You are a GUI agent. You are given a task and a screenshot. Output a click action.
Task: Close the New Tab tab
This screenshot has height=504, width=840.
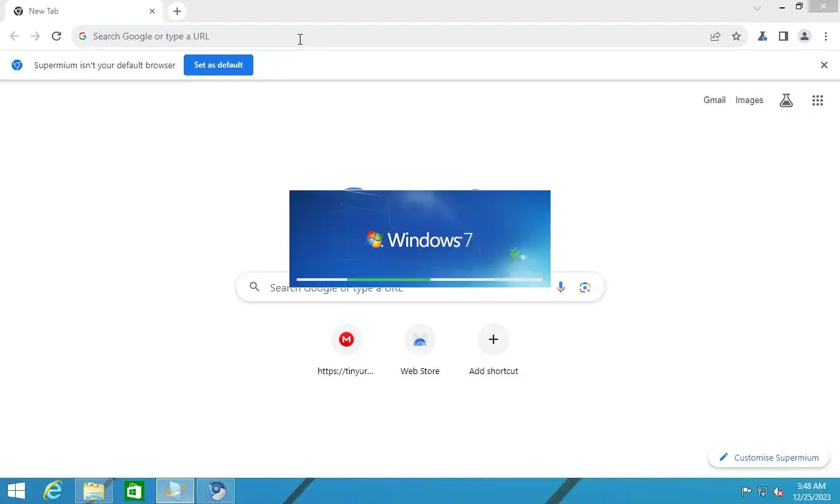152,11
